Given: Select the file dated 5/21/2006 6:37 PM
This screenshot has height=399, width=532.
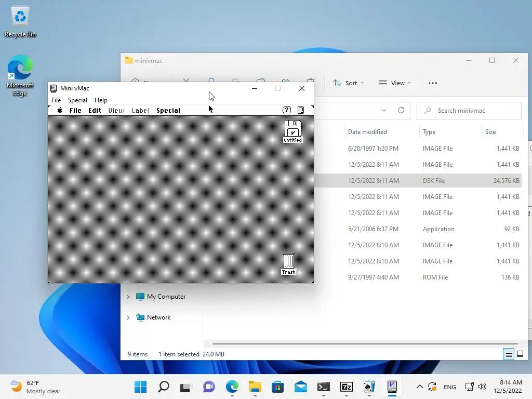Looking at the screenshot, I should pos(418,229).
